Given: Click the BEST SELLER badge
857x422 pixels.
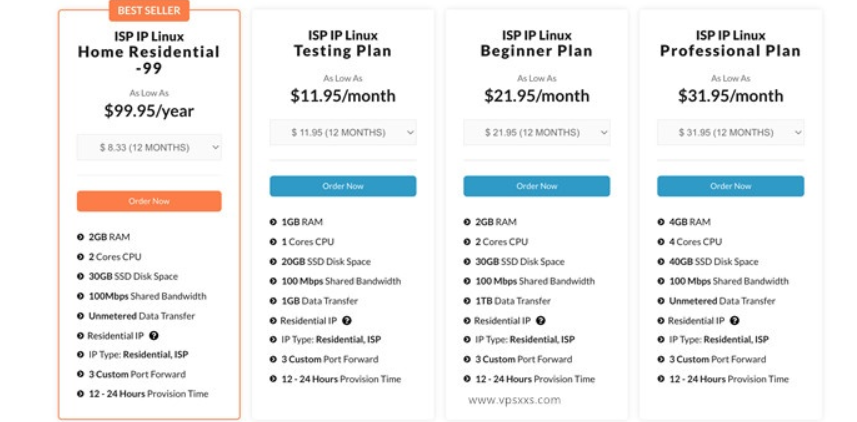Looking at the screenshot, I should [149, 12].
